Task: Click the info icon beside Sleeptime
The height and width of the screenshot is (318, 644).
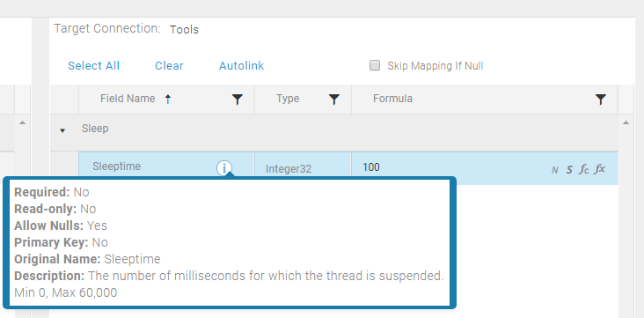Action: [x=224, y=168]
